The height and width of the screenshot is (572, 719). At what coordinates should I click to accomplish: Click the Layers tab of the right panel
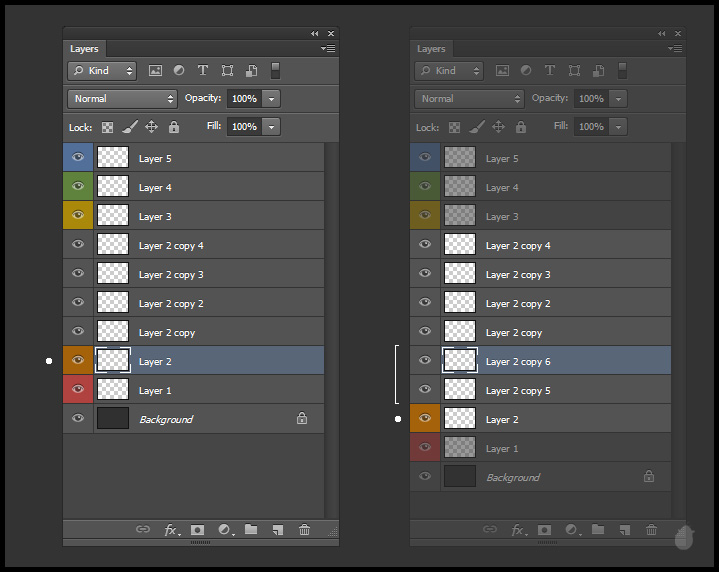(432, 49)
